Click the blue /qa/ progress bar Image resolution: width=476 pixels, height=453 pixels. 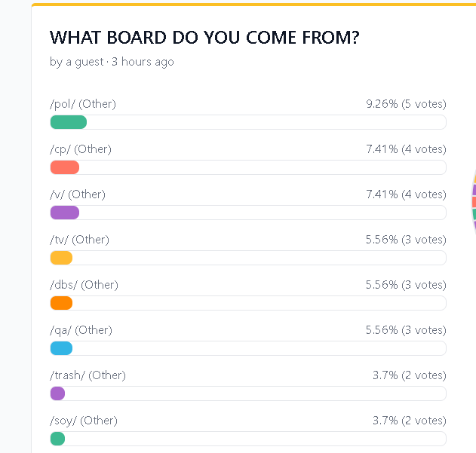click(x=61, y=348)
